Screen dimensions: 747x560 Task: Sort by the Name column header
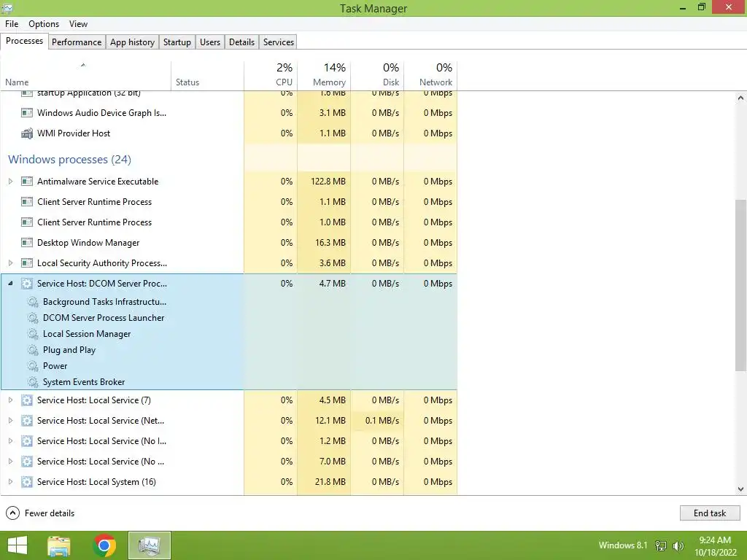click(86, 76)
